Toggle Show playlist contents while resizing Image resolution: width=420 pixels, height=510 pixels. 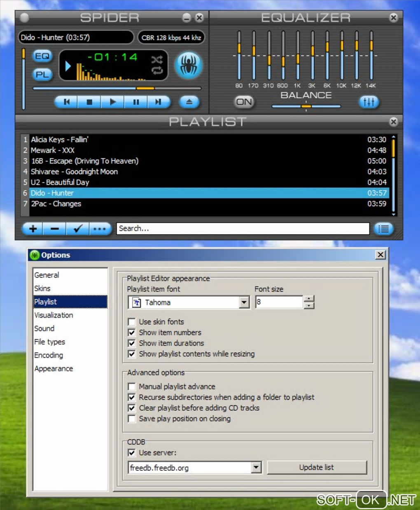pos(132,354)
